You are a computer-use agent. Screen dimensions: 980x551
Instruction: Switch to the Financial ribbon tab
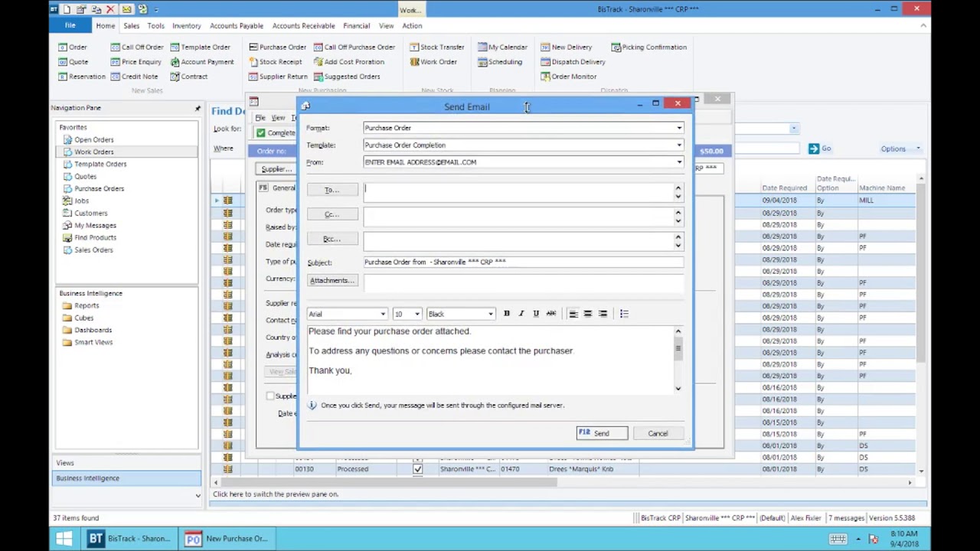click(x=356, y=26)
